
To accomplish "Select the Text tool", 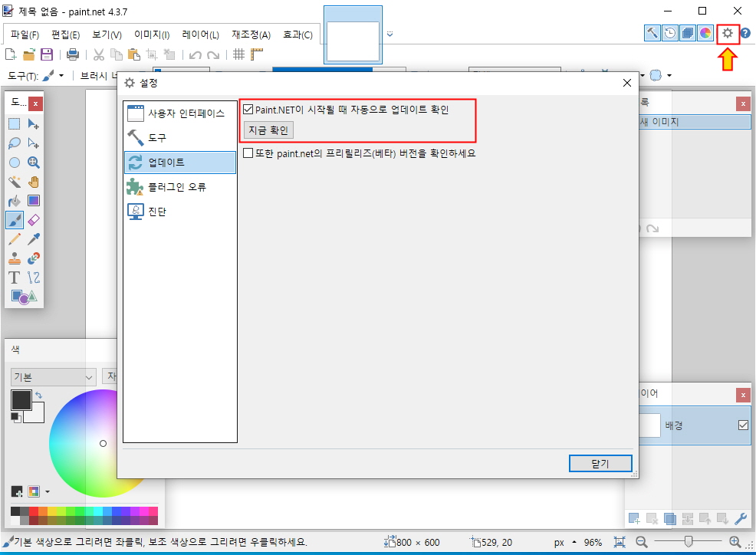I will coord(15,277).
